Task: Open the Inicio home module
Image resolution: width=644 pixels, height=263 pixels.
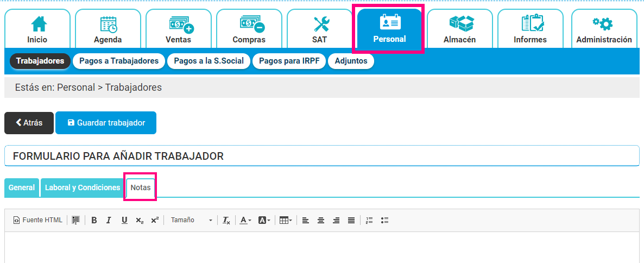Action: pos(37,29)
